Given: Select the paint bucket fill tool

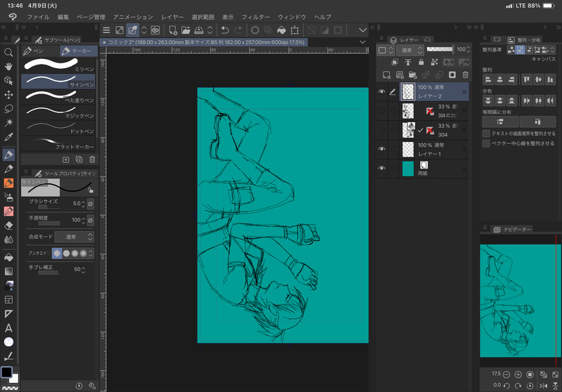Looking at the screenshot, I should click(x=8, y=256).
